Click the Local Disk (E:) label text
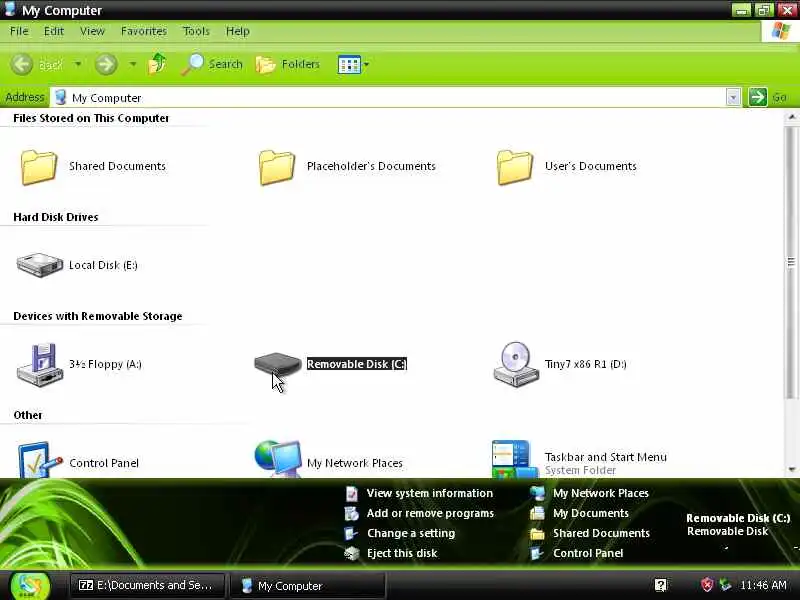 click(103, 265)
